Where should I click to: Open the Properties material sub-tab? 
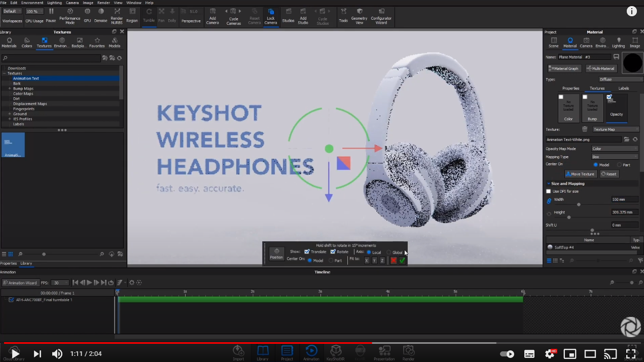(570, 88)
